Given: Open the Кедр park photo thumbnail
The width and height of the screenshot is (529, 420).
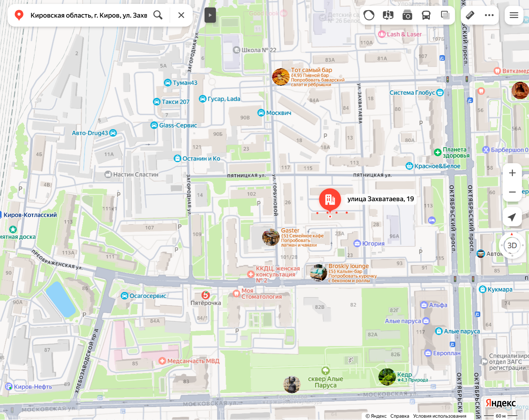Looking at the screenshot, I should click(387, 377).
